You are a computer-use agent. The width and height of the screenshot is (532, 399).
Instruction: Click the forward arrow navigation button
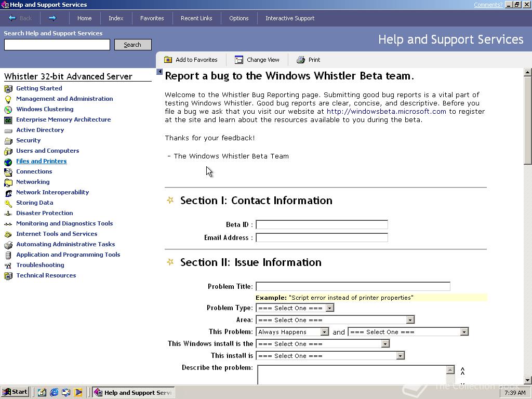point(52,18)
